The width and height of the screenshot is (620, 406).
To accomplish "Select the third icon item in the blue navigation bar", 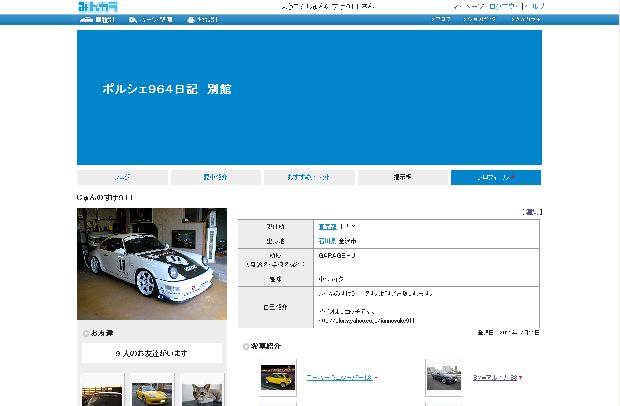I will coord(202,19).
